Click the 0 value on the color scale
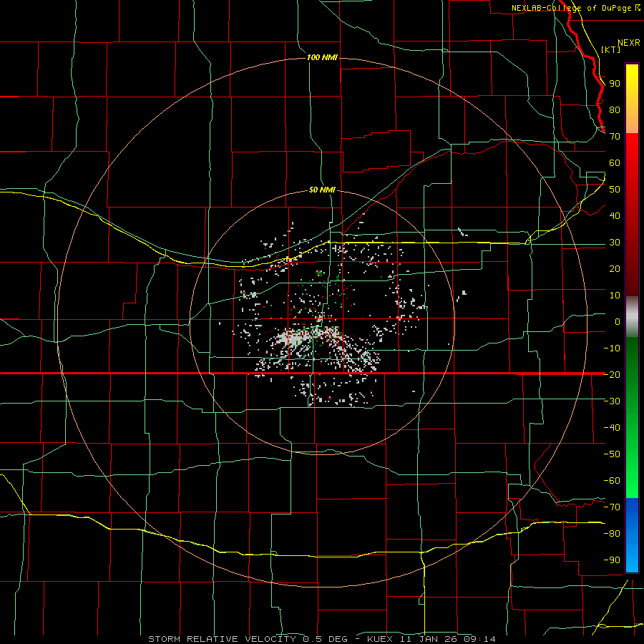 [x=618, y=321]
